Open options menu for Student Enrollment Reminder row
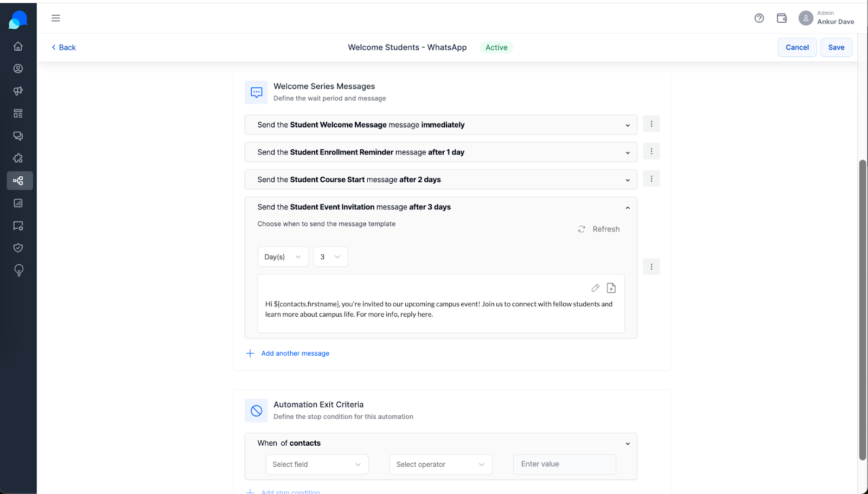The image size is (868, 494). pyautogui.click(x=651, y=151)
